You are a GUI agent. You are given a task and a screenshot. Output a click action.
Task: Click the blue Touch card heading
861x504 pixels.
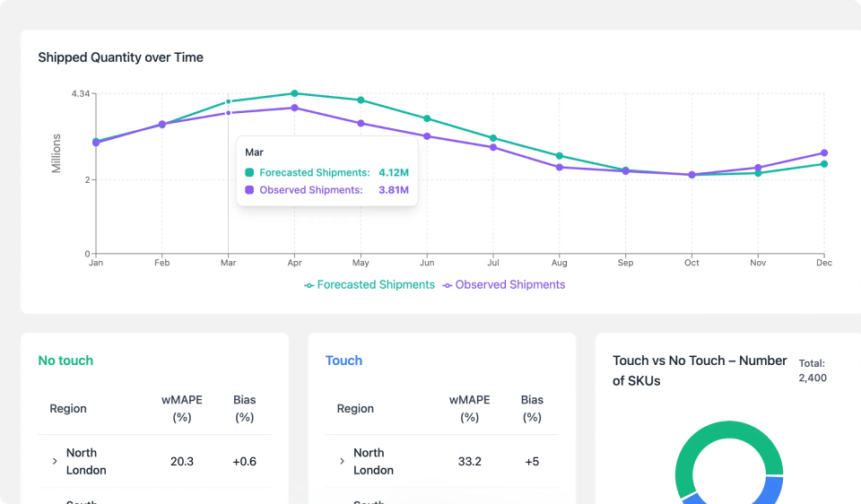point(344,361)
